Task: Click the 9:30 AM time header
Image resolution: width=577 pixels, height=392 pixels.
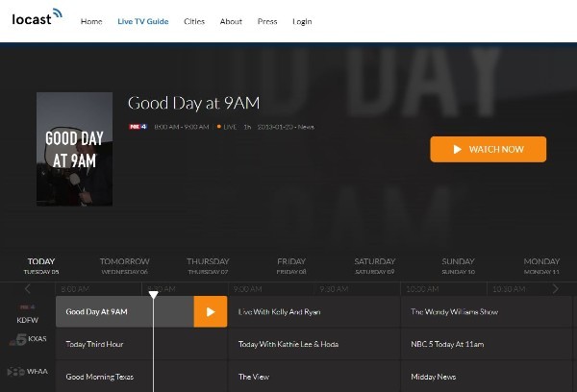Action: click(334, 289)
